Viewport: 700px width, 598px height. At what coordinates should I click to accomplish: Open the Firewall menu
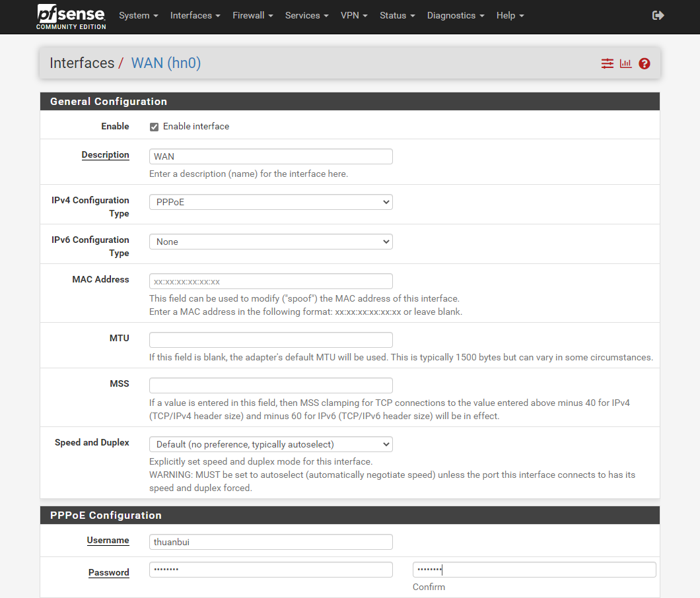pos(252,15)
